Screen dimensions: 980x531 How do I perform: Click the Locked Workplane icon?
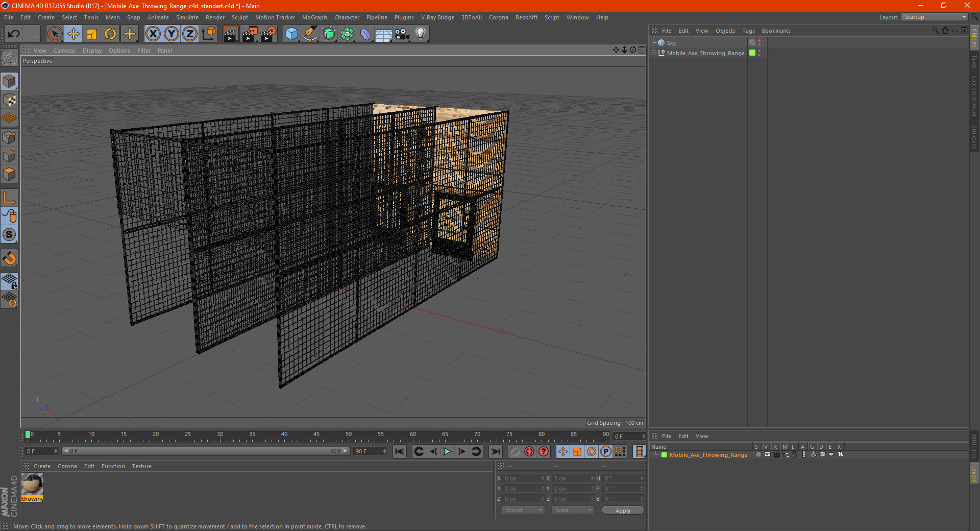tap(9, 281)
